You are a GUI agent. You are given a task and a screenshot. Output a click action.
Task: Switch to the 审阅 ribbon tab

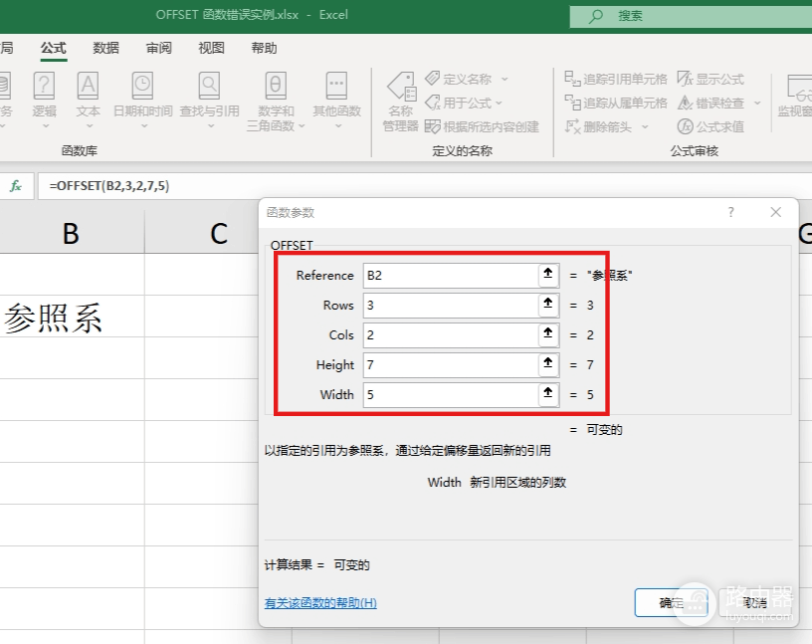tap(158, 48)
